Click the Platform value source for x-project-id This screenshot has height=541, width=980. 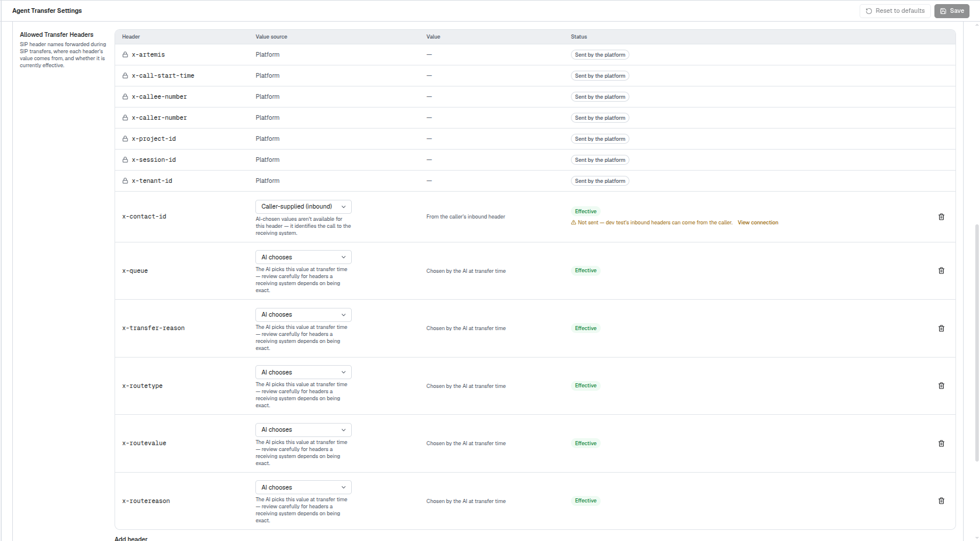tap(268, 138)
